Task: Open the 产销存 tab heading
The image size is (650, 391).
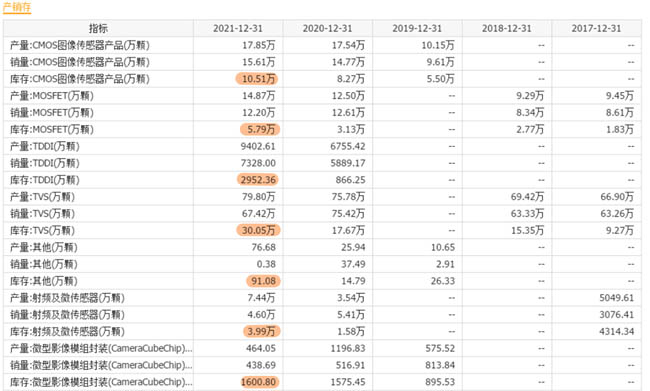Action: pyautogui.click(x=17, y=7)
